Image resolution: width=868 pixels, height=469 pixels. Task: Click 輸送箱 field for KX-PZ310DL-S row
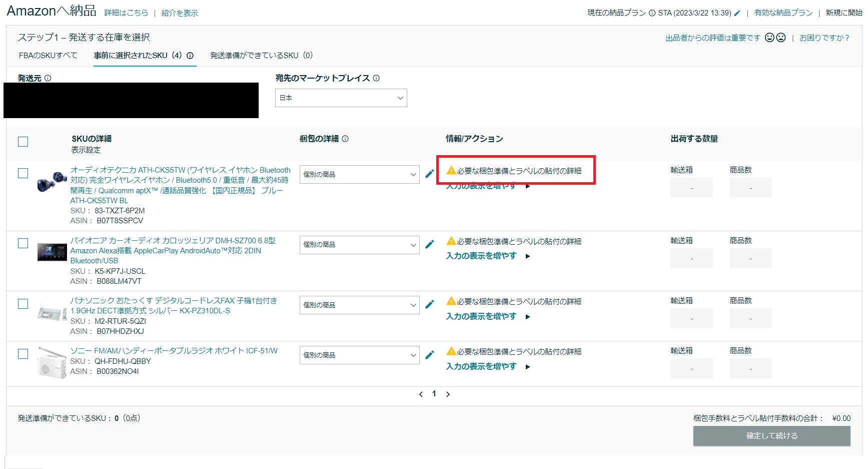[x=691, y=319]
